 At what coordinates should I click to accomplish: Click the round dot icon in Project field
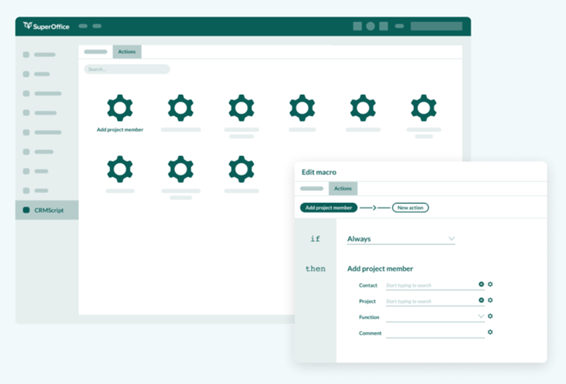click(481, 300)
